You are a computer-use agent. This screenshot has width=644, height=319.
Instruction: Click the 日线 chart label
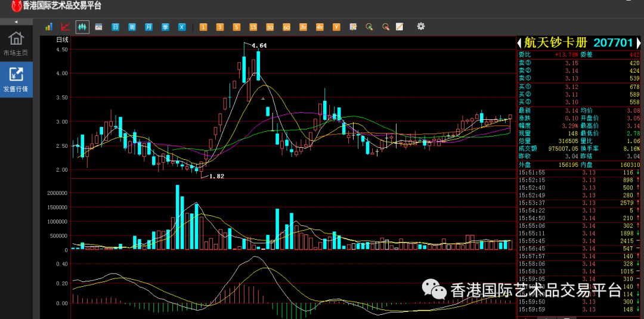(62, 40)
